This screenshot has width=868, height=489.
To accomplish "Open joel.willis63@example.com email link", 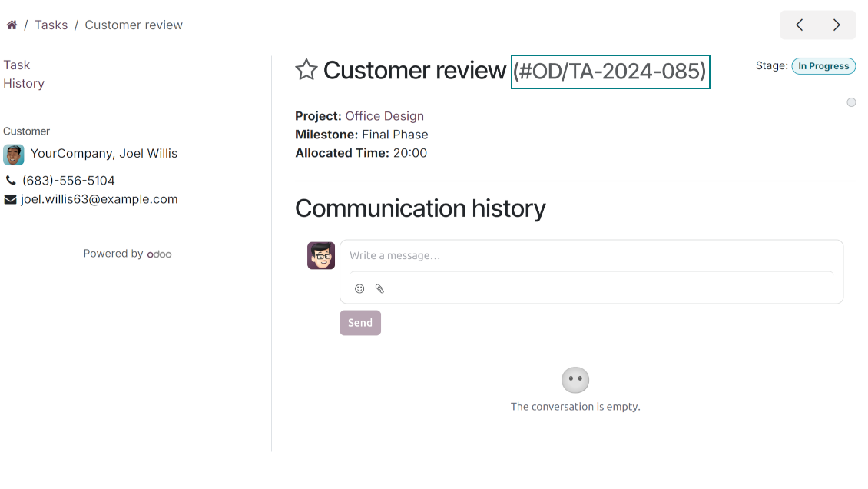I will pyautogui.click(x=99, y=199).
